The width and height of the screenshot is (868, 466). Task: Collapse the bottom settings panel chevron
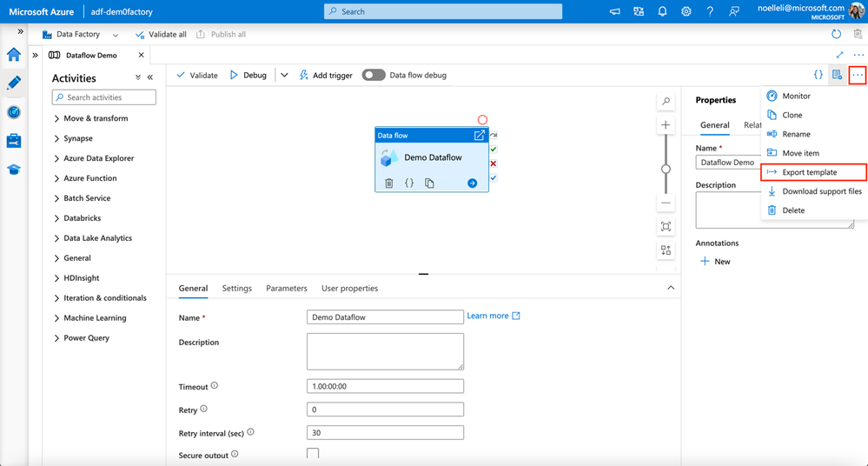(x=671, y=288)
